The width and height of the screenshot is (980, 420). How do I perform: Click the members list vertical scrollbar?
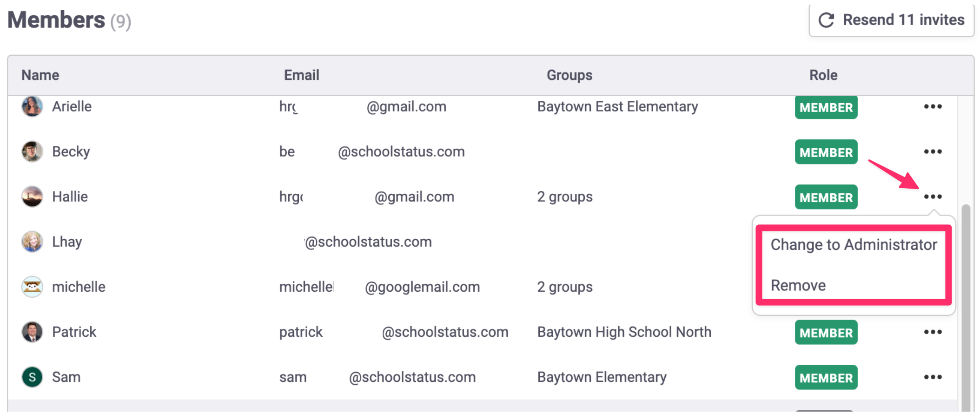click(966, 307)
